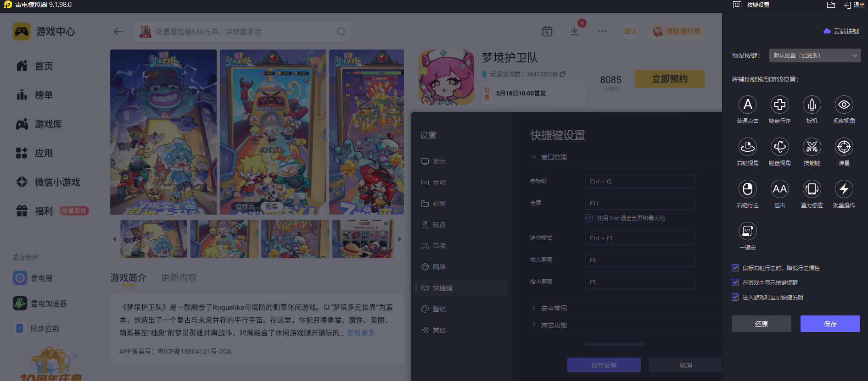Toggle 使用 Esc 退出全屏和最大化 checkbox

click(589, 218)
